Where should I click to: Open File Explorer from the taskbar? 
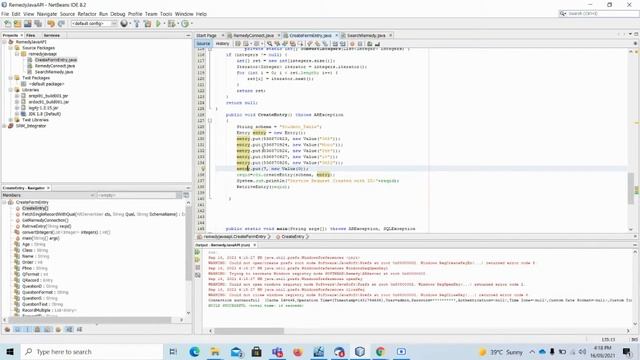(215, 351)
